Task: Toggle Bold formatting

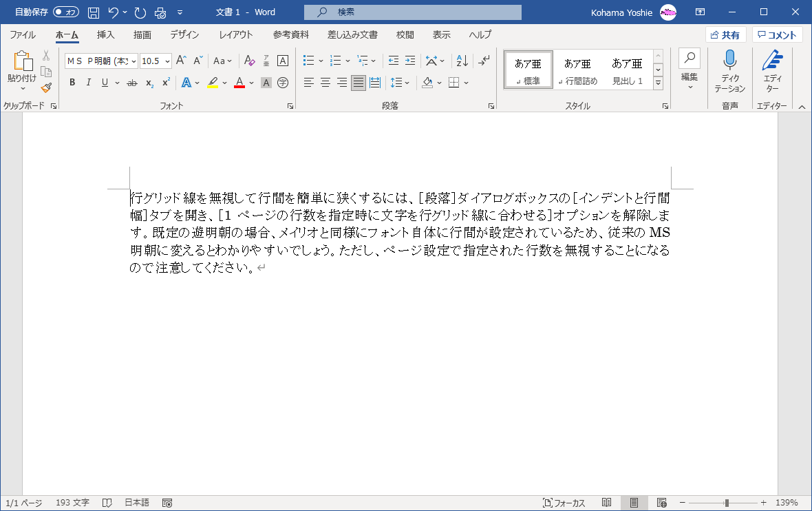Action: [x=72, y=83]
